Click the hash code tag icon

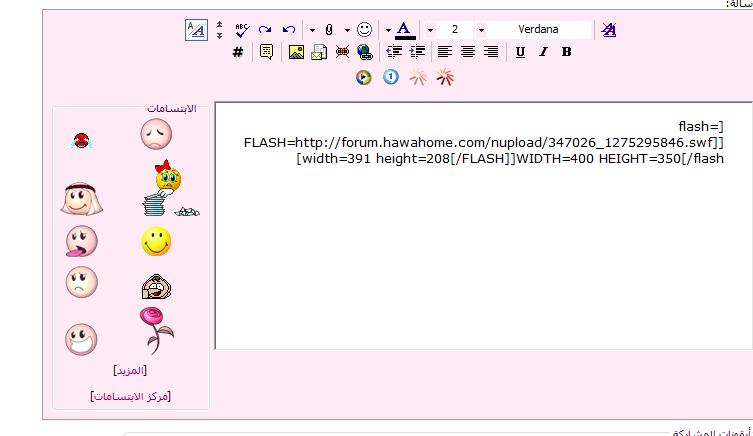[x=238, y=52]
